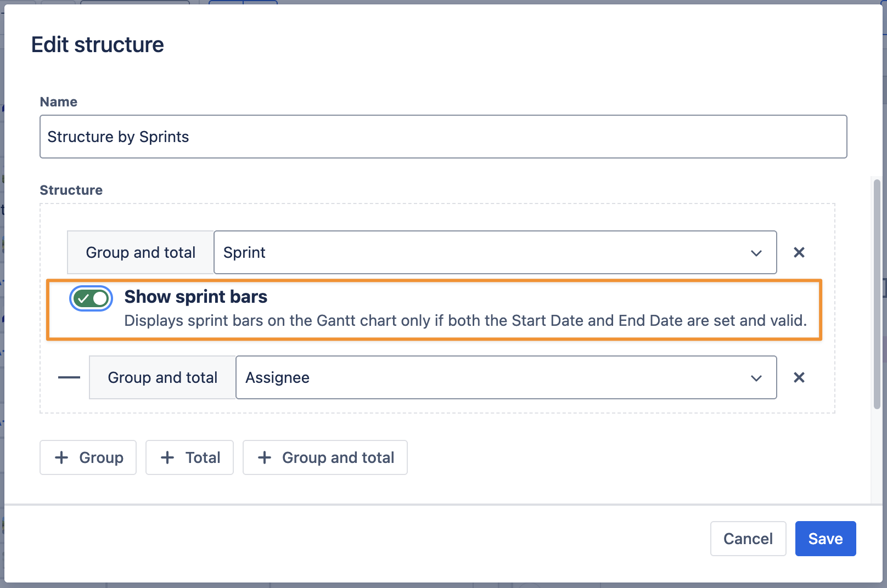Click the chevron arrow in Assignee field
Viewport: 887px width, 588px height.
click(x=756, y=378)
